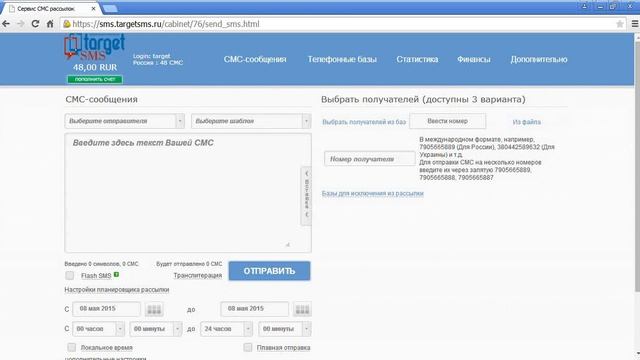This screenshot has height=360, width=640.
Task: Reload the page with refresh icon
Action: (x=36, y=24)
